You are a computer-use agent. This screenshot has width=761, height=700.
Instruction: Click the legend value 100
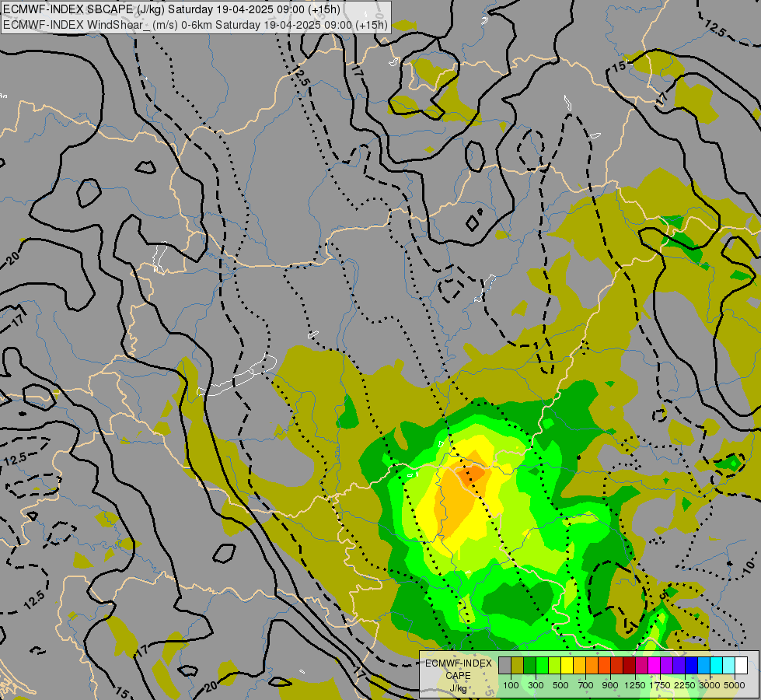[511, 685]
